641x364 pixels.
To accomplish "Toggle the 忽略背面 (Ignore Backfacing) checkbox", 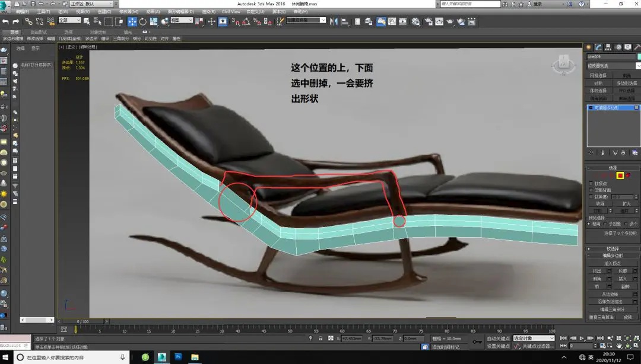I will tap(591, 190).
